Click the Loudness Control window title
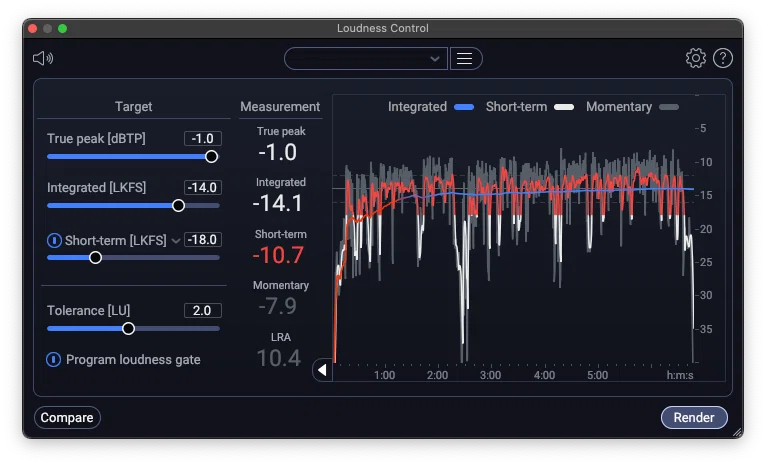The height and width of the screenshot is (465, 766). [383, 28]
